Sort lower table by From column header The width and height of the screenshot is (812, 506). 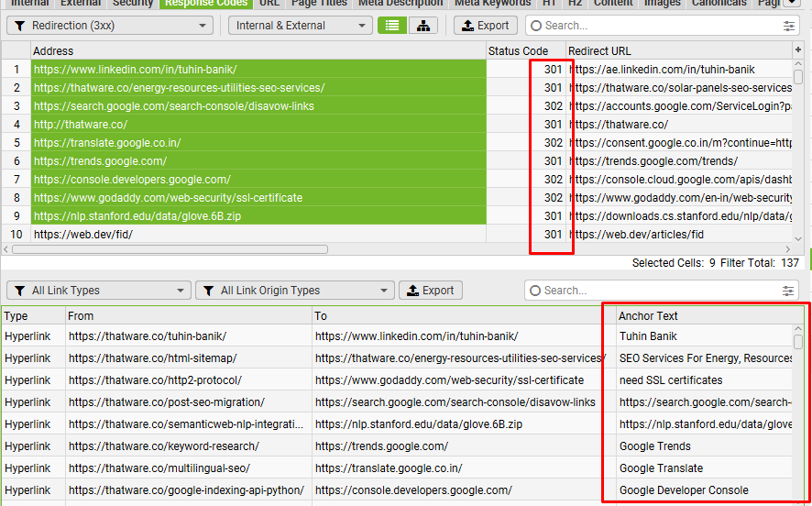189,316
